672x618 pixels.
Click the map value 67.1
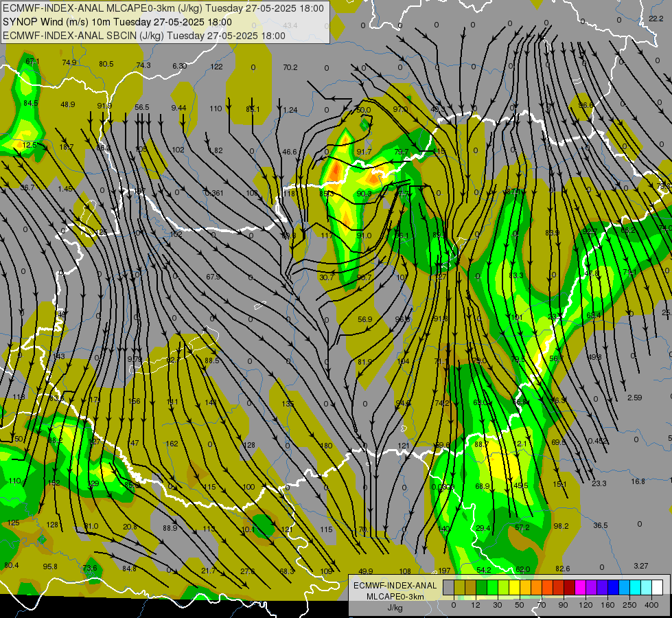pos(32,61)
